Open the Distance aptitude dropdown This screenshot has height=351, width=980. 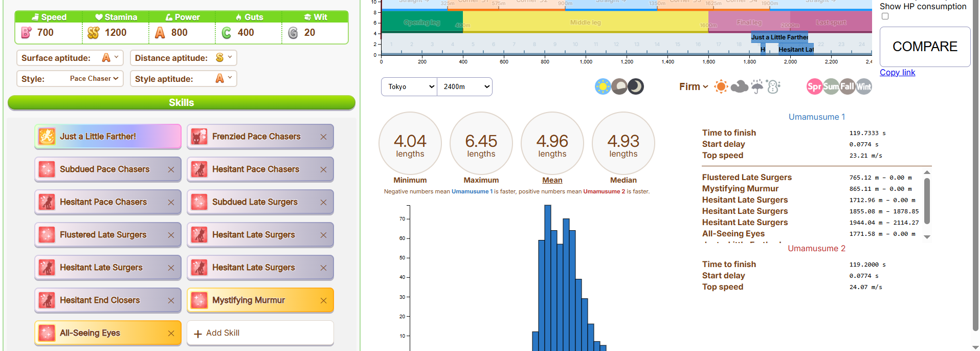(x=224, y=58)
